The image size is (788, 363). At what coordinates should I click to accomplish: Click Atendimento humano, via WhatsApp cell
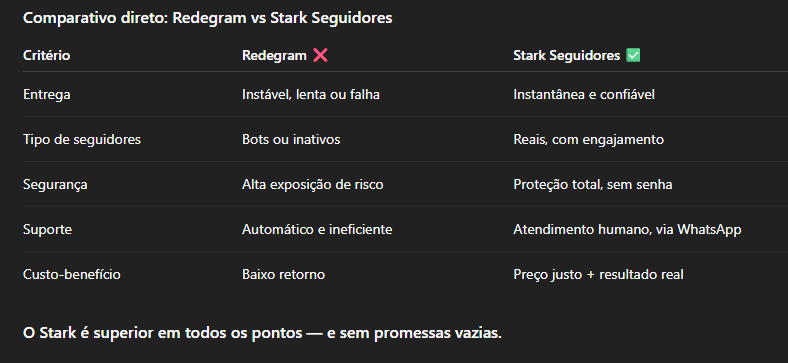[627, 230]
